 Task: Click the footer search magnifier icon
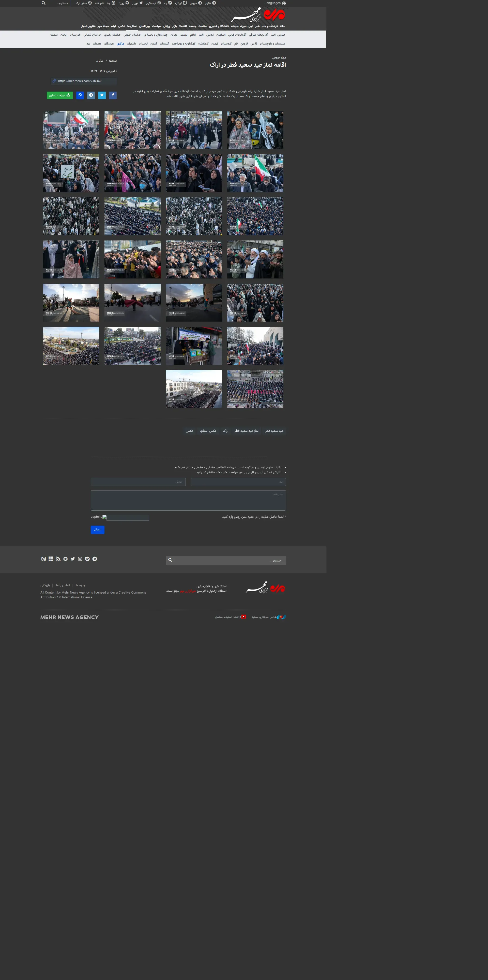[170, 560]
